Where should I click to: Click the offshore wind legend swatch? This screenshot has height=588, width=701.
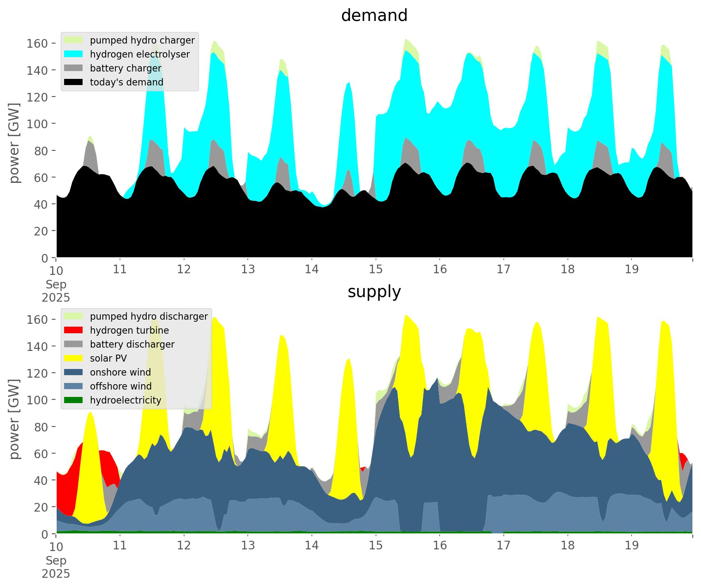[x=74, y=386]
